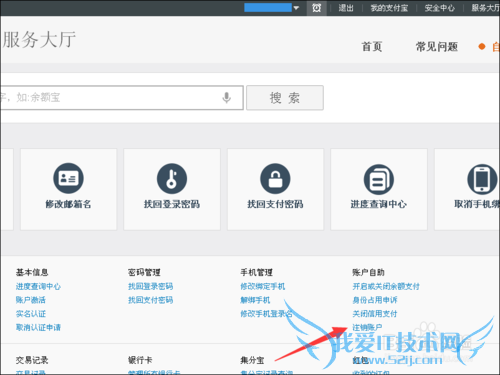The height and width of the screenshot is (375, 500).
Task: Click the alarm clock notification icon
Action: pyautogui.click(x=316, y=8)
